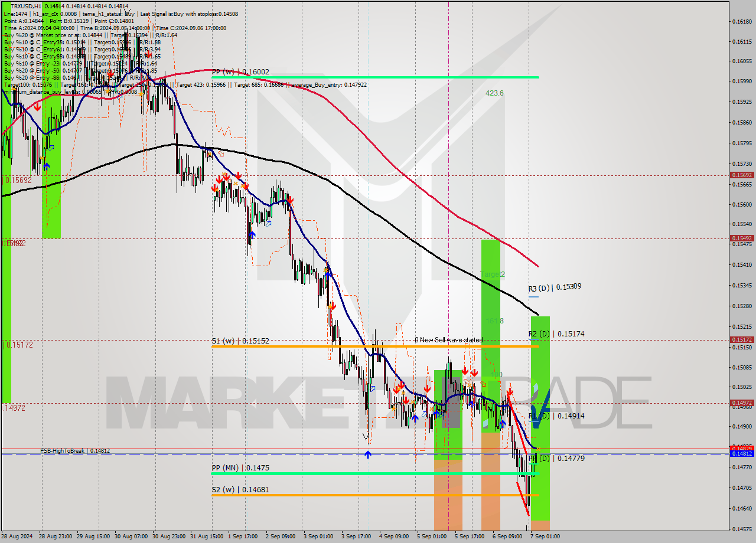Click '5 Sep 01:00' on the time axis
756x543 pixels.
(432, 537)
